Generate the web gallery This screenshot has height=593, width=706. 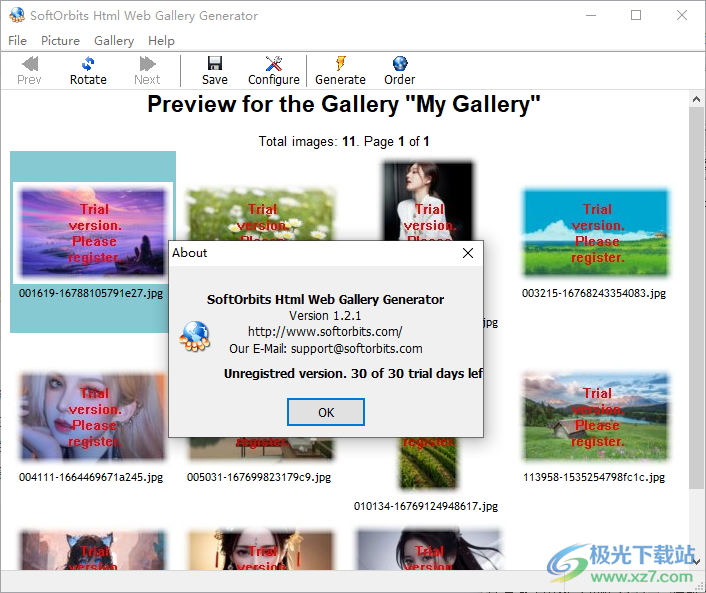340,71
